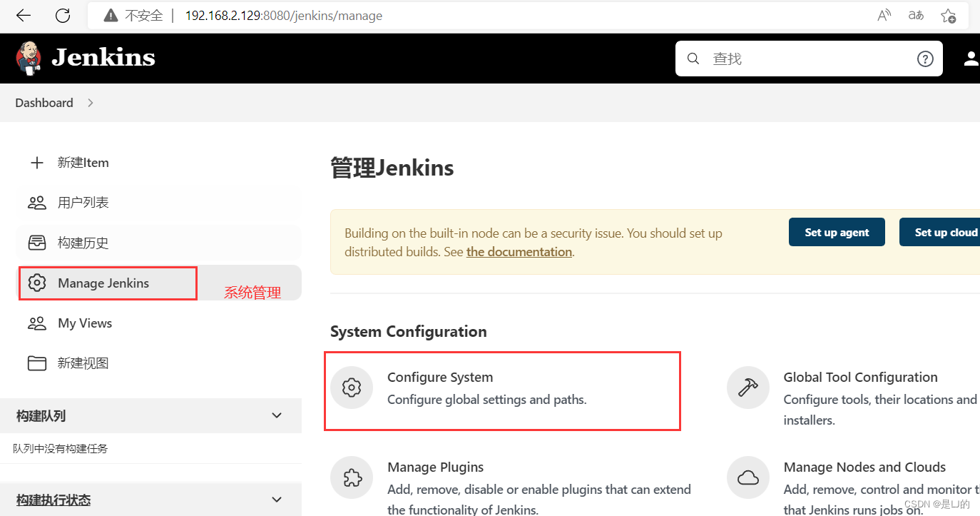This screenshot has height=516, width=980.
Task: Open the Global Tool Configuration link
Action: point(860,377)
